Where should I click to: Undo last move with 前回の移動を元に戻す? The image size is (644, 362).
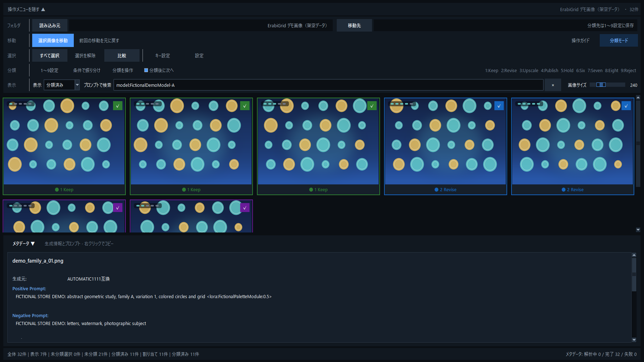[x=99, y=41]
